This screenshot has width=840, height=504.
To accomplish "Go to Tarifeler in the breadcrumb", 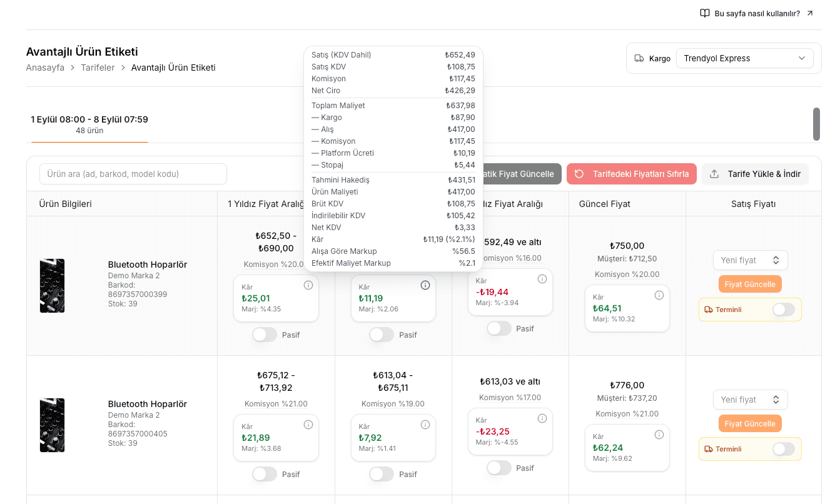I will point(98,68).
